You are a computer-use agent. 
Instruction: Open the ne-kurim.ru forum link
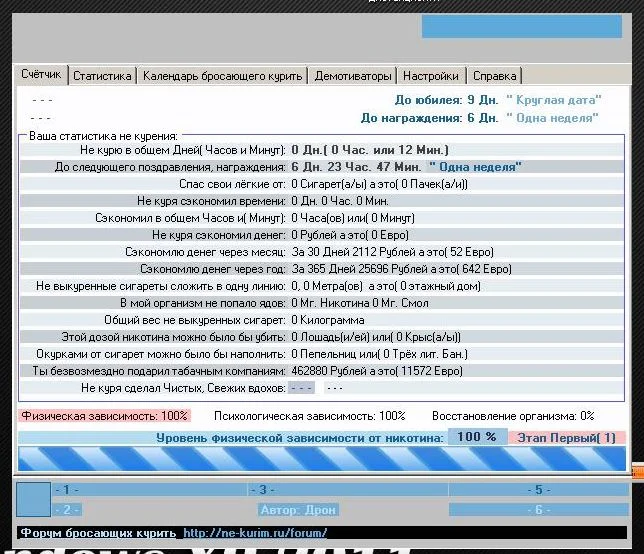coord(255,533)
